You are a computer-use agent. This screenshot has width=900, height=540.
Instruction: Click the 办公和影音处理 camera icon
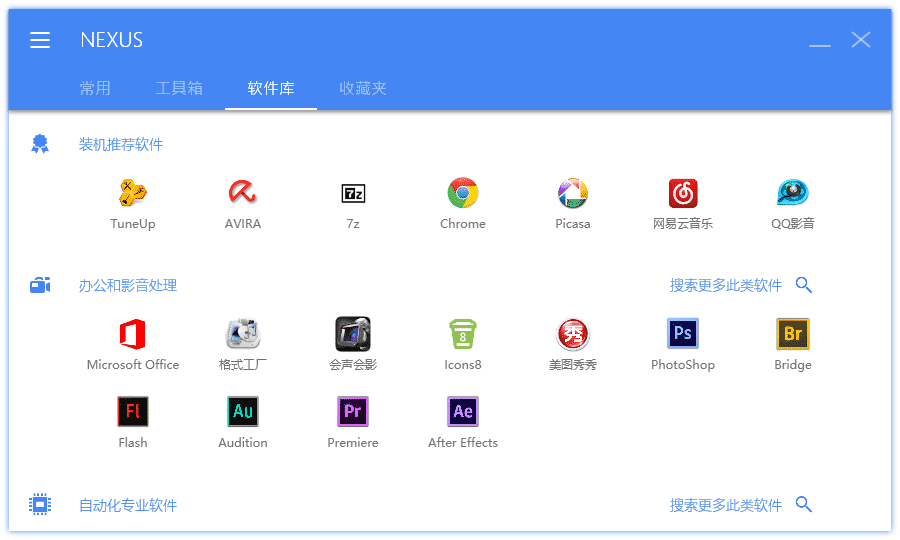pos(40,285)
